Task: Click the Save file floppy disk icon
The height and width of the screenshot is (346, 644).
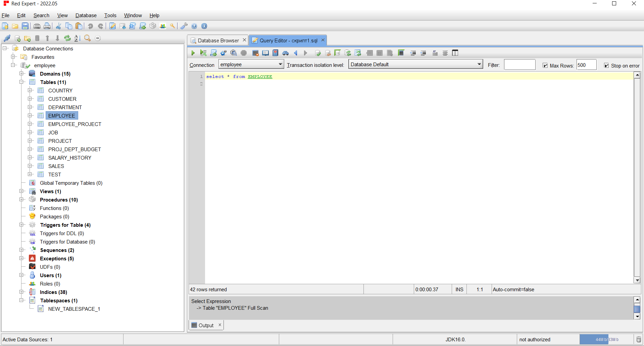Action: point(25,26)
